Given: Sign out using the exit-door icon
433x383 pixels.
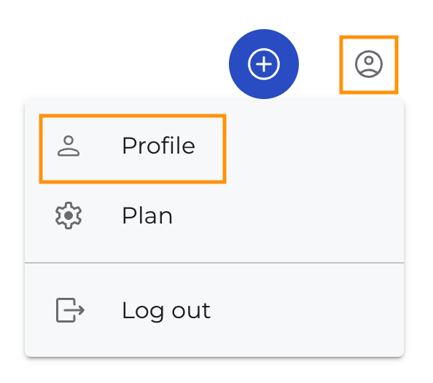Looking at the screenshot, I should pyautogui.click(x=70, y=310).
